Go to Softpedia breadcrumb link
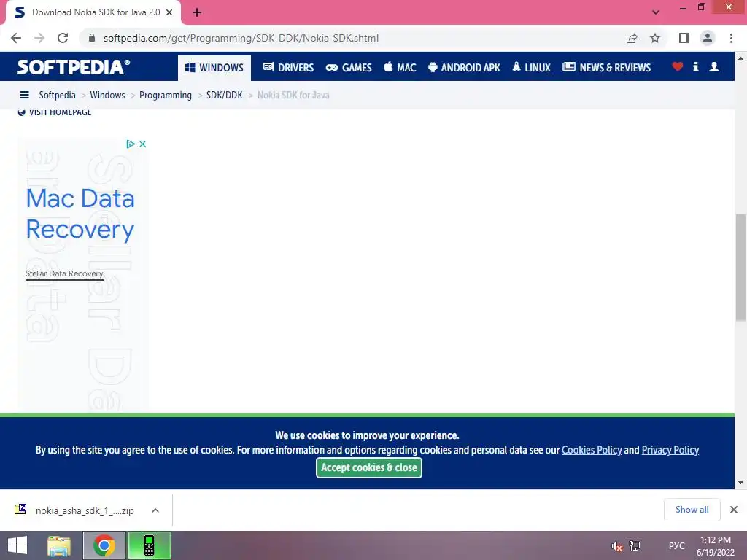This screenshot has height=560, width=747. 57,95
